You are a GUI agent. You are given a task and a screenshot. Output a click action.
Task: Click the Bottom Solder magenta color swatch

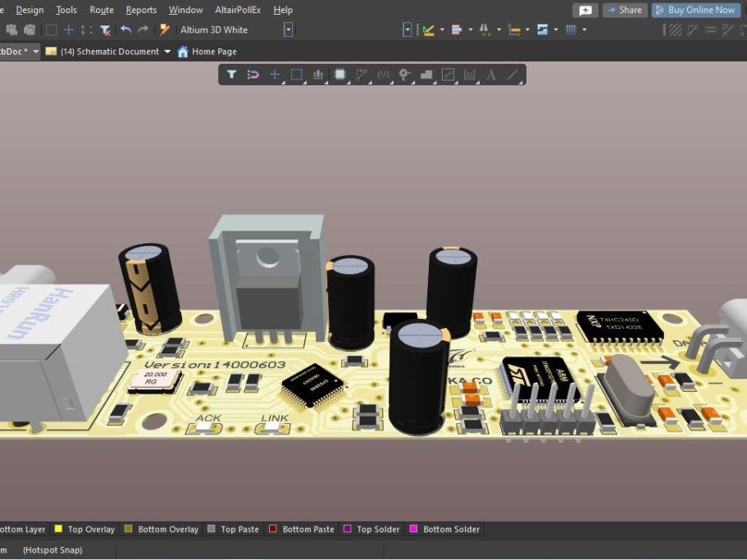pos(413,529)
